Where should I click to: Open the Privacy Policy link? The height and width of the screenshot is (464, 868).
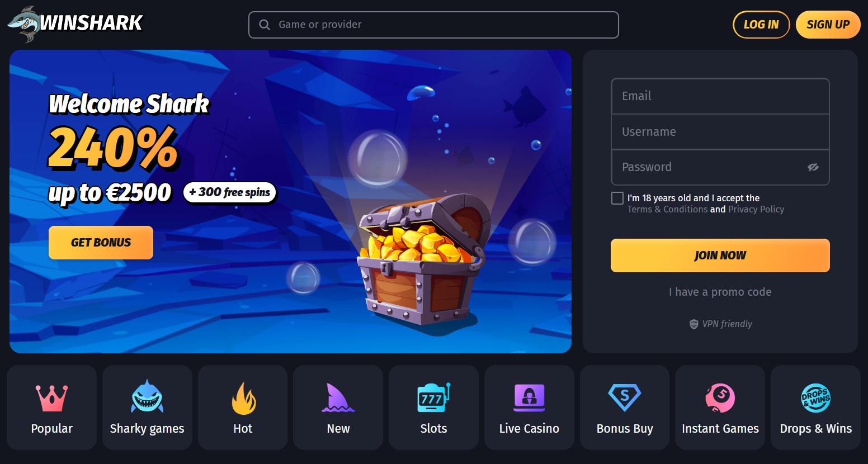pos(756,209)
